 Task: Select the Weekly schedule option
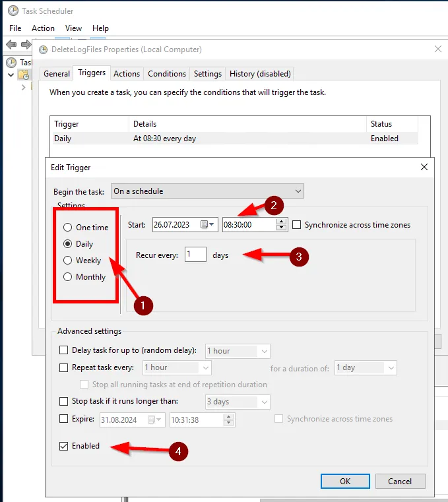point(67,261)
